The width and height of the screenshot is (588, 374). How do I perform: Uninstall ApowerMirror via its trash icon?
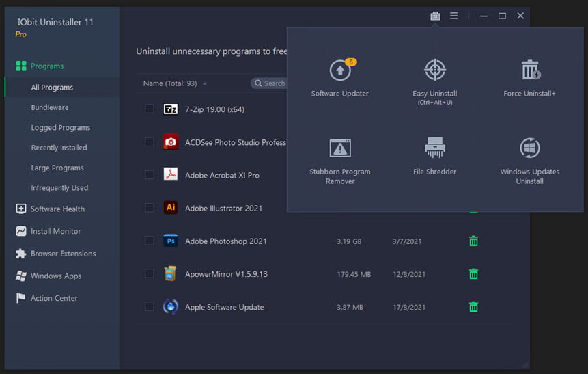[x=474, y=274]
